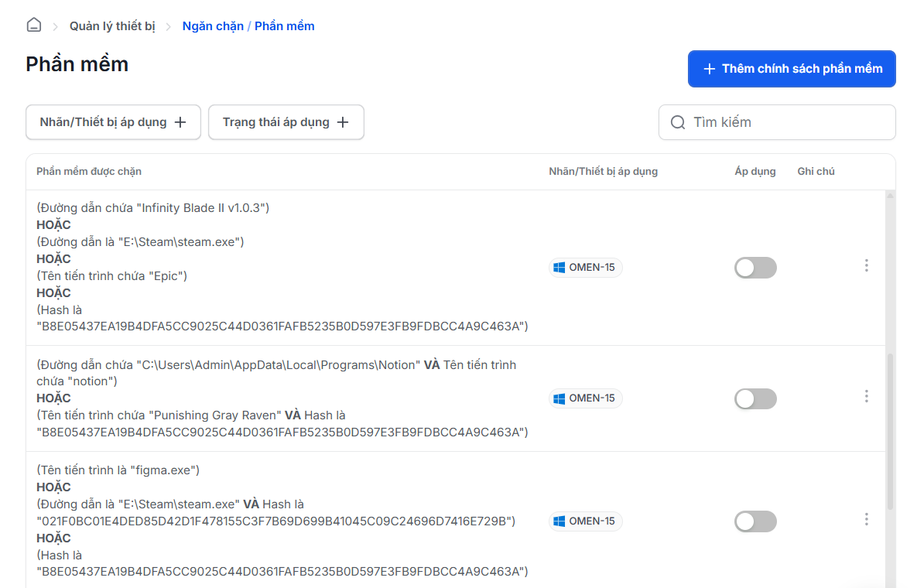Click the Phần mềm page heading
The height and width of the screenshot is (588, 917).
[x=77, y=64]
